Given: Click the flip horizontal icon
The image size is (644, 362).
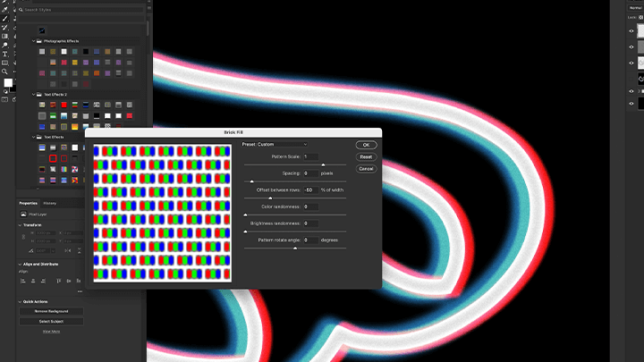Looking at the screenshot, I should (x=68, y=250).
